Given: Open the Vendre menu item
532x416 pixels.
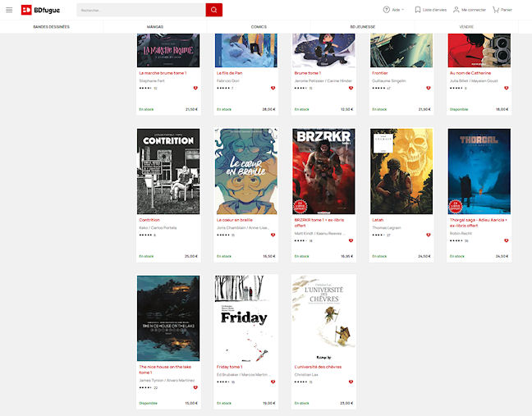Looking at the screenshot, I should 466,26.
